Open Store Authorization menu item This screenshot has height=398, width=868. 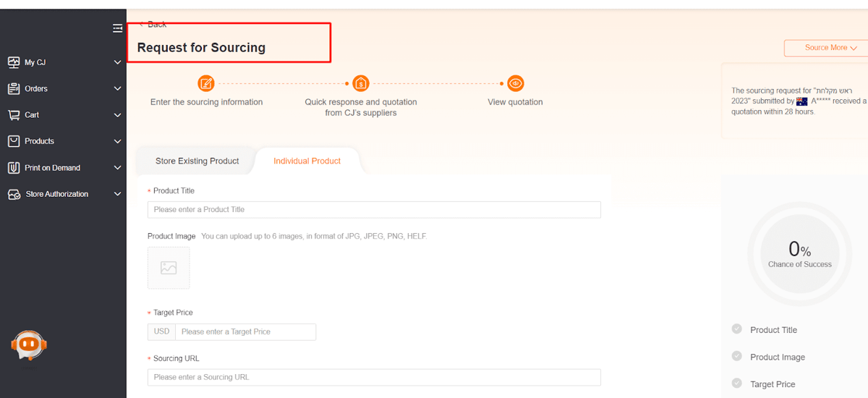click(x=57, y=194)
